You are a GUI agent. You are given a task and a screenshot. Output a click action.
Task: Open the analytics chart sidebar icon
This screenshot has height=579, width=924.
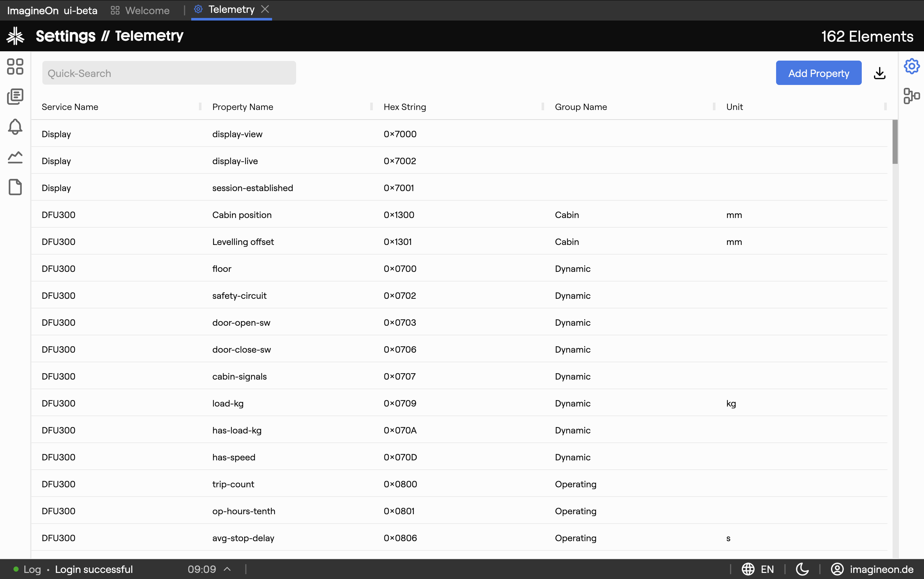pos(15,157)
